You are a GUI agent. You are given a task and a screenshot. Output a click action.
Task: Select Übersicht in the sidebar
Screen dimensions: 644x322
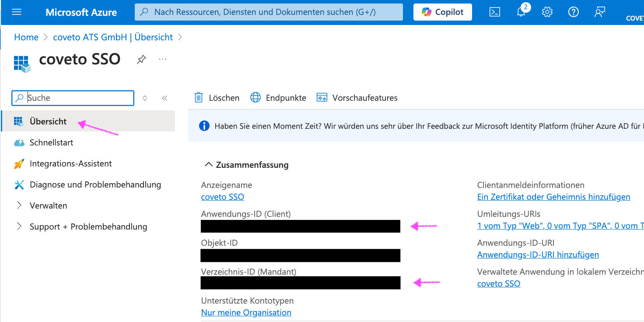click(x=88, y=121)
